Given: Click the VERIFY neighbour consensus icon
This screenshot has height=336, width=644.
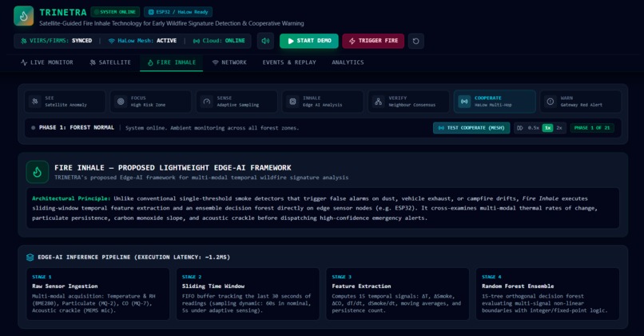Looking at the screenshot, I should coord(378,101).
